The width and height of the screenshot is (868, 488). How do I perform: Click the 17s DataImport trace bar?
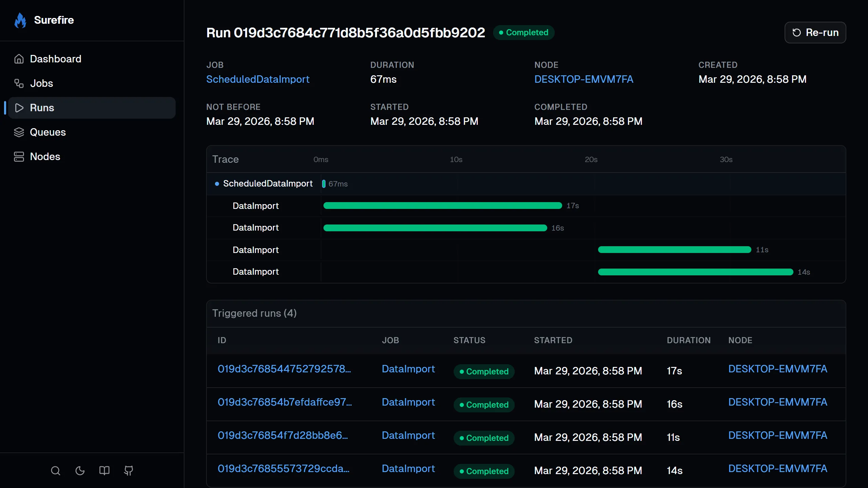442,206
